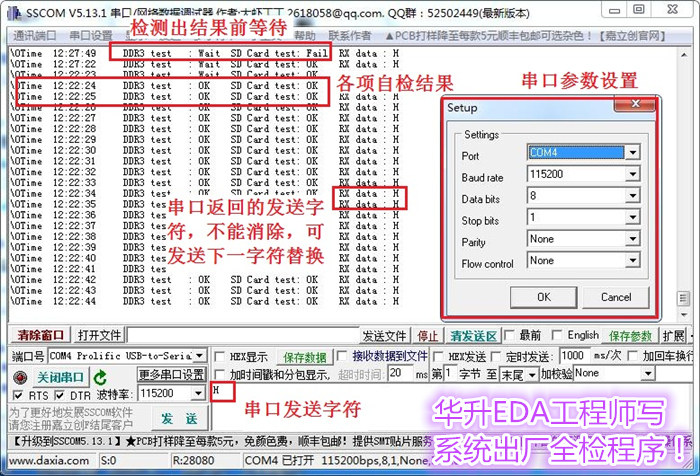
Task: Open the Data bits dropdown in Setup
Action: (633, 196)
